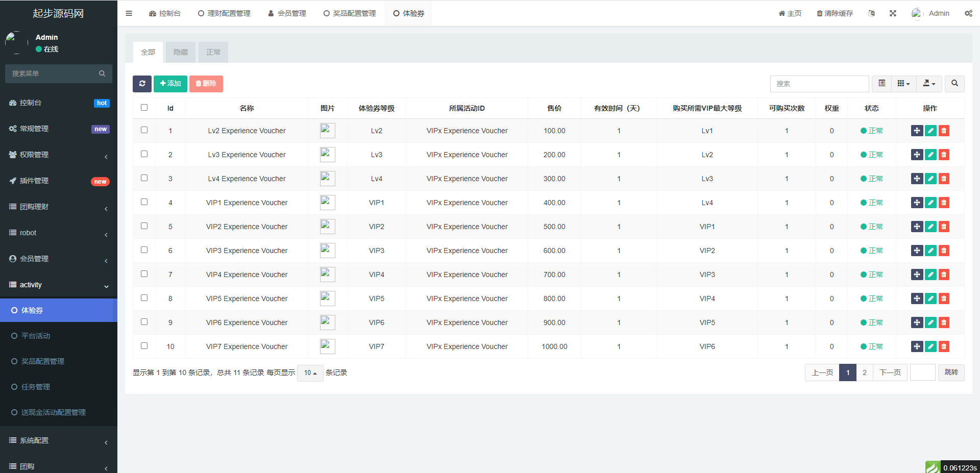
Task: Open the columns visibility dropdown
Action: (x=903, y=84)
